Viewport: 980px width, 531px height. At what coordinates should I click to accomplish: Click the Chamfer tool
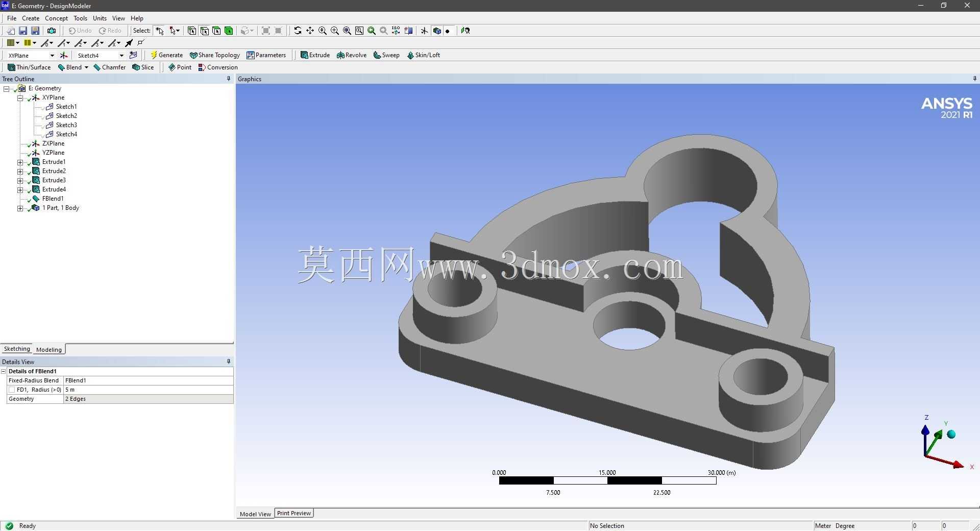pyautogui.click(x=110, y=67)
